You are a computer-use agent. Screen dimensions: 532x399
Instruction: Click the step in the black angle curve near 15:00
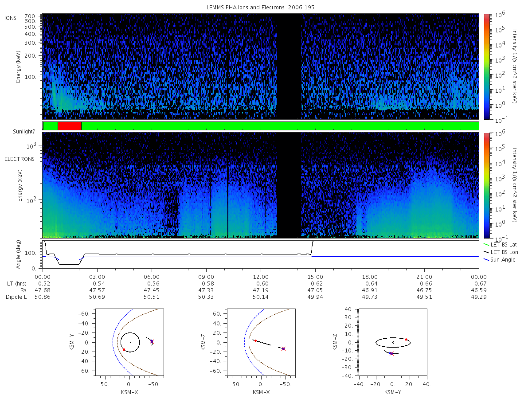click(x=313, y=247)
